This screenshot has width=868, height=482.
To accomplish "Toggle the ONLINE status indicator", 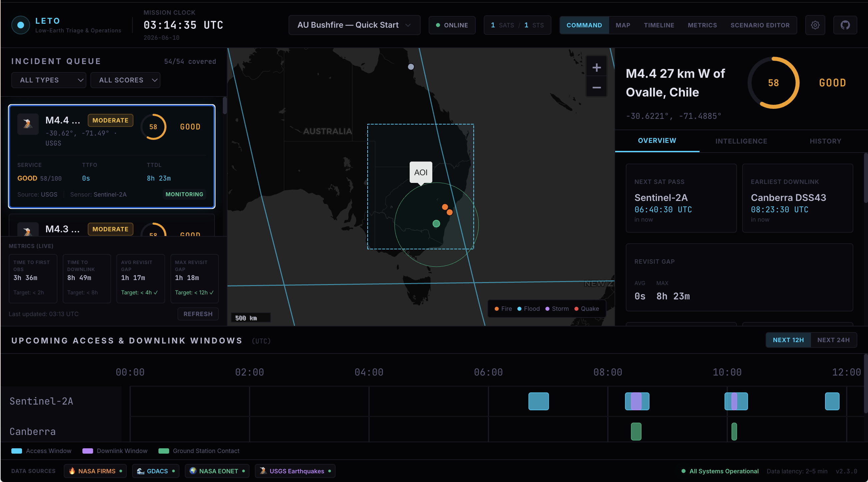I will 452,25.
